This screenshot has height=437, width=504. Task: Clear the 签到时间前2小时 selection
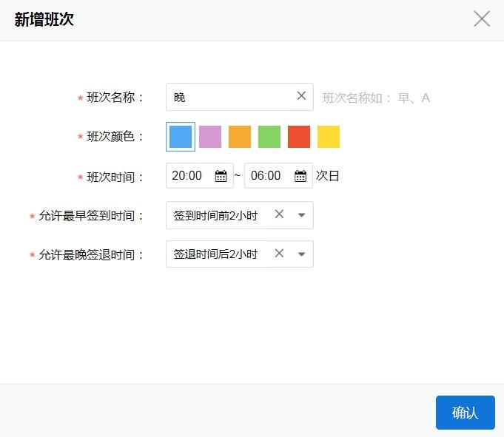pyautogui.click(x=279, y=214)
